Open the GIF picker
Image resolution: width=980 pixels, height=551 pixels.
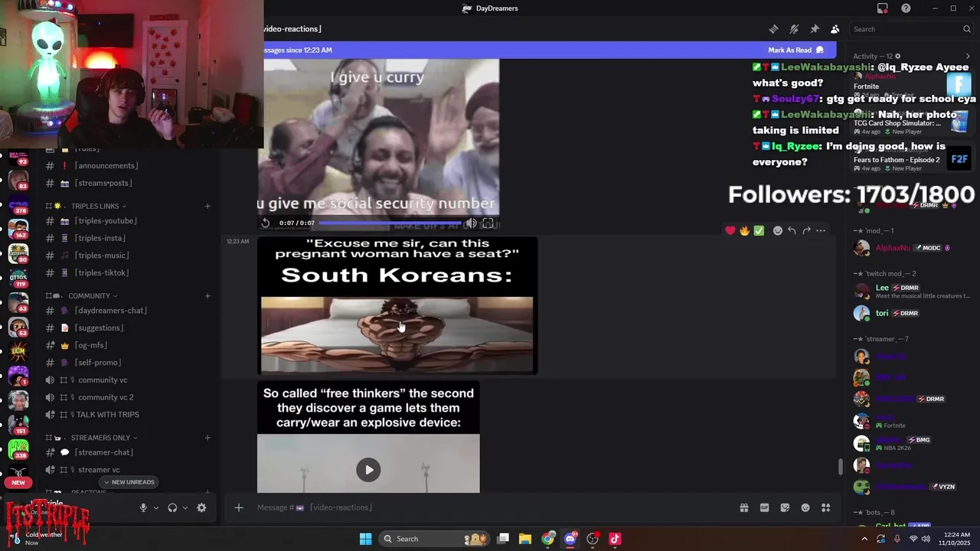coord(764,507)
